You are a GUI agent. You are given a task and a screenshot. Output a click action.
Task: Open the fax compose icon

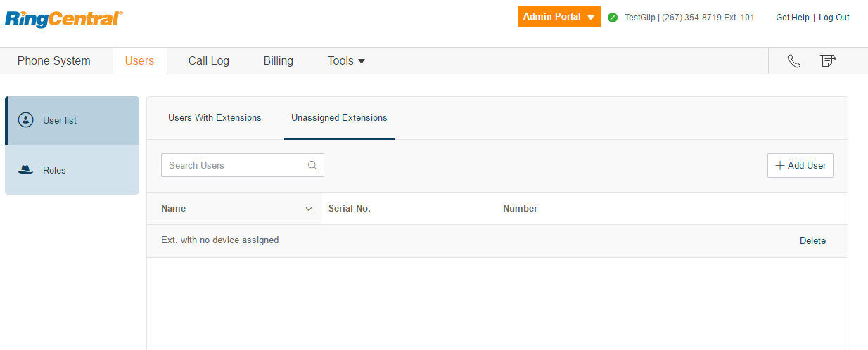[828, 61]
